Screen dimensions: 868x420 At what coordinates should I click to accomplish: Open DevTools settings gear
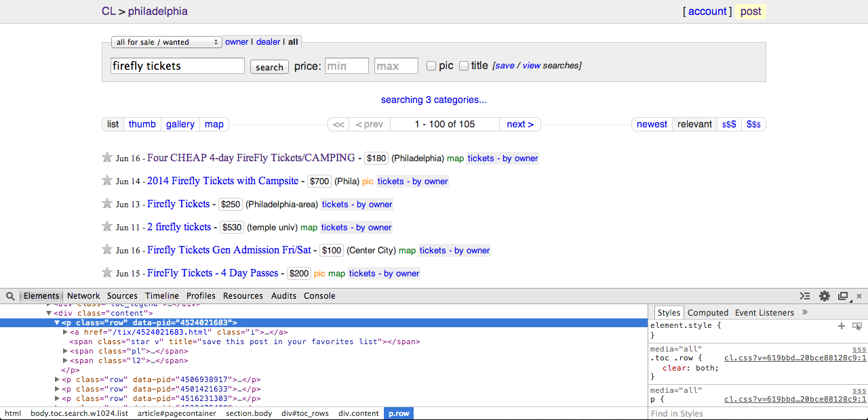click(x=825, y=296)
